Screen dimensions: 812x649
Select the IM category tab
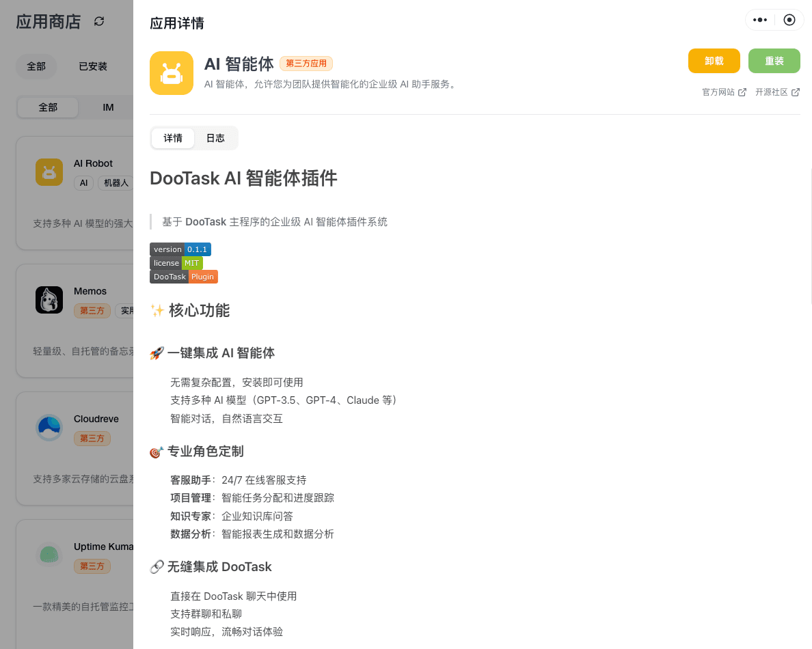108,107
